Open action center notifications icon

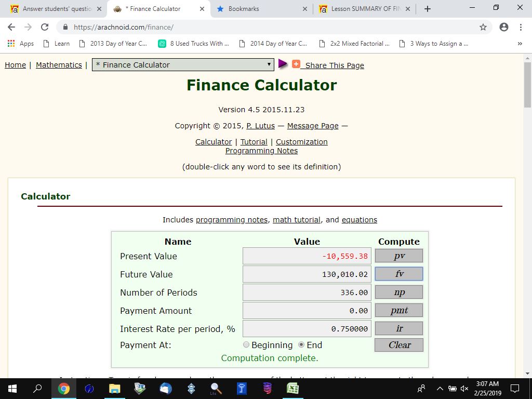coord(515,388)
